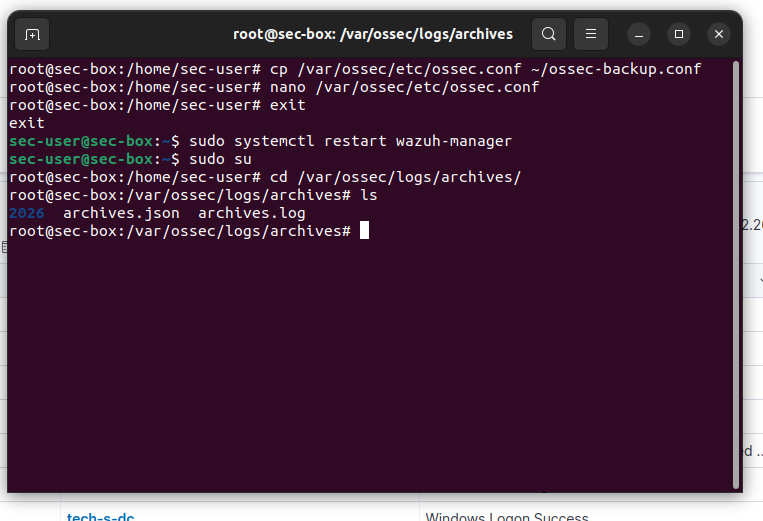Viewport: 763px width, 521px height.
Task: Open a new terminal tab
Action: [x=33, y=34]
